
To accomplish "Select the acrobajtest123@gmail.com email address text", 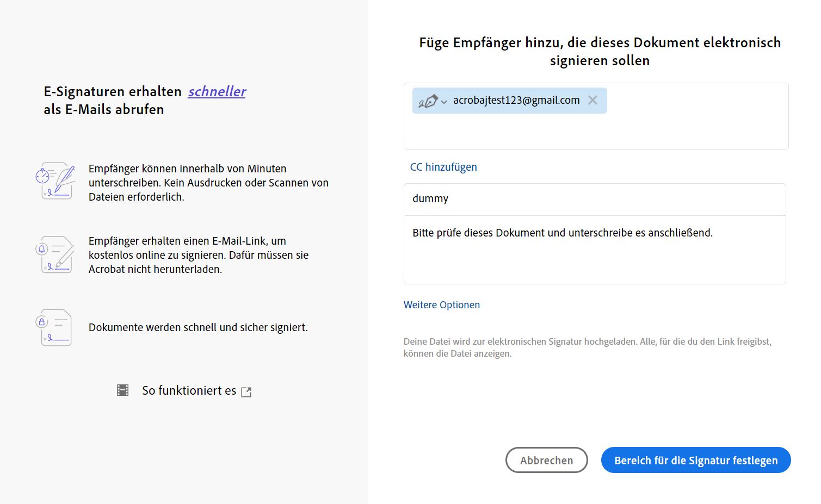I will point(516,100).
